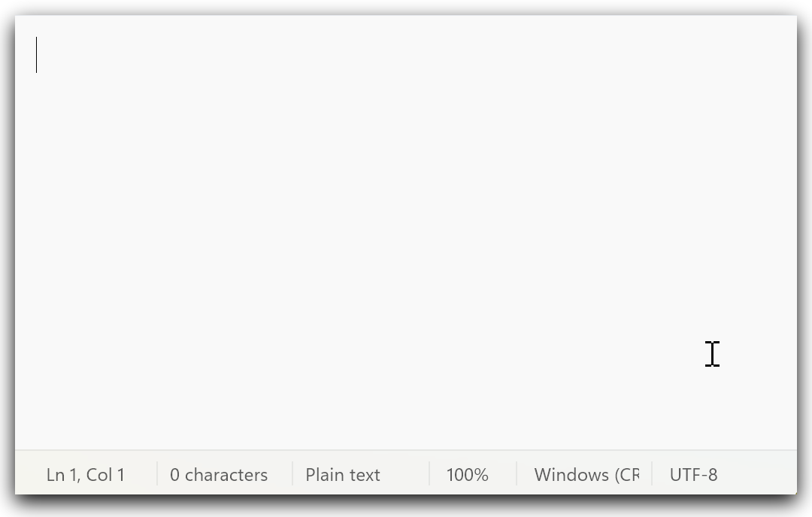Change encoding via the UTF-8 label
This screenshot has height=517, width=812.
click(x=693, y=475)
